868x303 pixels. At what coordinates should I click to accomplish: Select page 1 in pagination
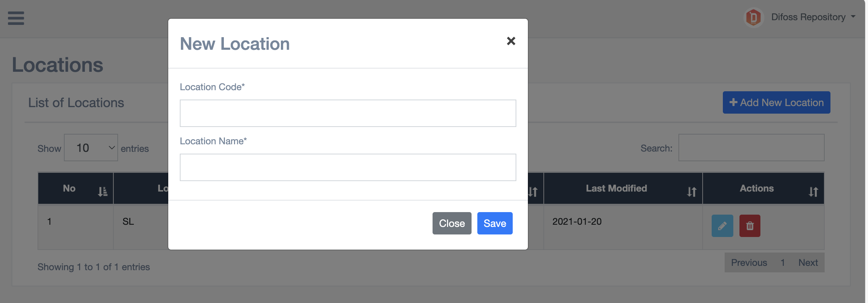782,263
